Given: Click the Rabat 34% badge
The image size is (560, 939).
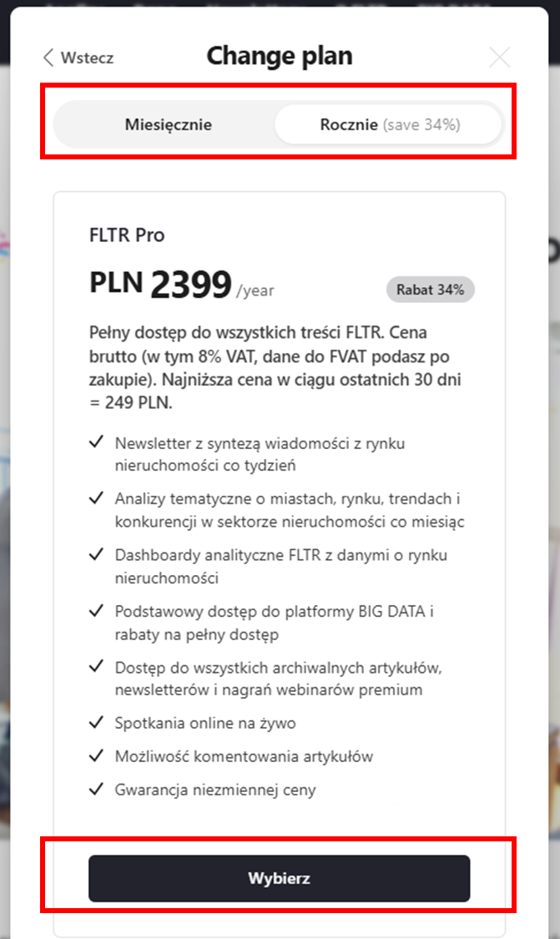Looking at the screenshot, I should click(x=430, y=290).
